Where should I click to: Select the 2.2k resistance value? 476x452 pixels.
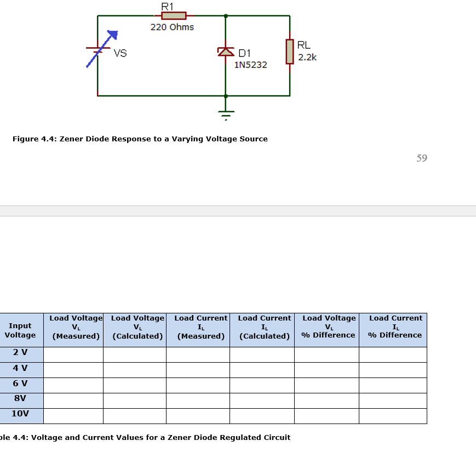(x=307, y=57)
